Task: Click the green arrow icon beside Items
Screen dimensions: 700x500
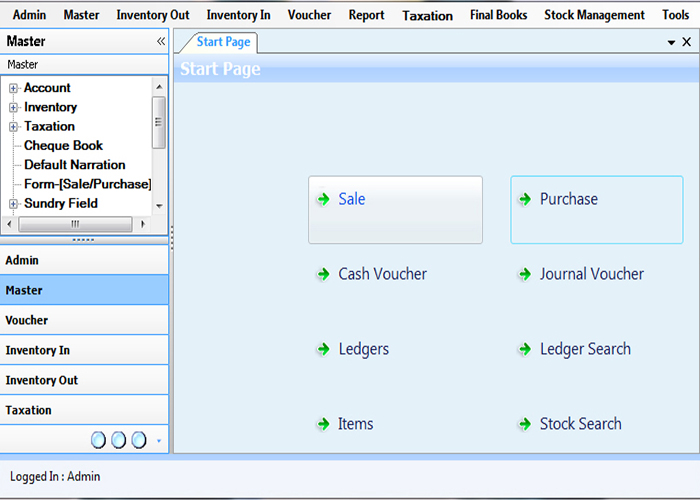Action: point(323,424)
